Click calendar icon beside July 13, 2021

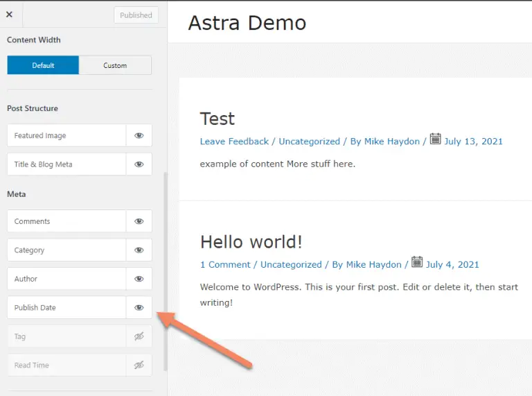[x=435, y=139]
